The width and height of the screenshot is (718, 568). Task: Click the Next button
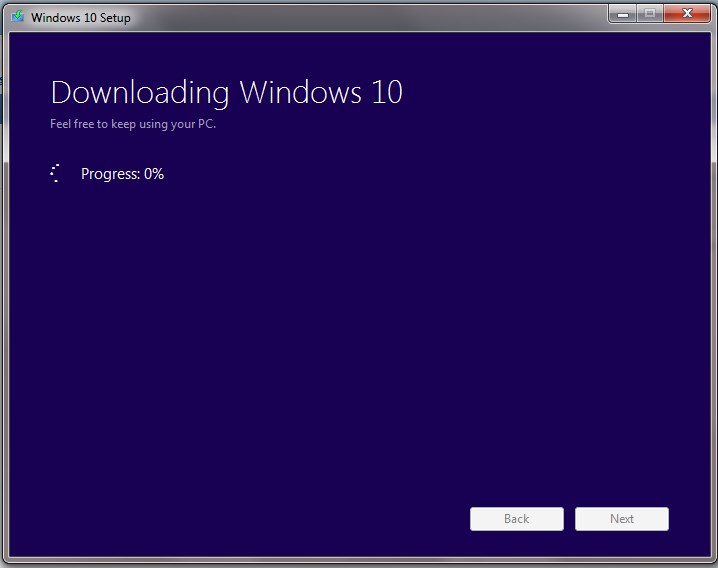click(622, 519)
